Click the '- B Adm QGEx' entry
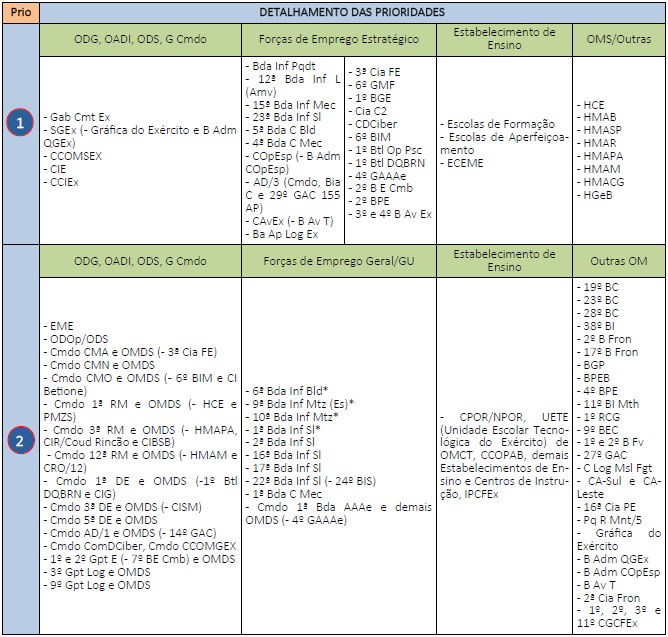The height and width of the screenshot is (637, 668). point(613,559)
